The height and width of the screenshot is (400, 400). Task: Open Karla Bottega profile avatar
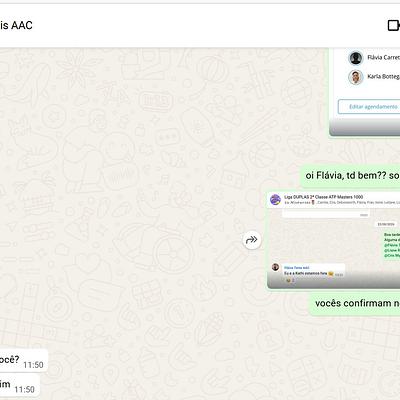click(x=356, y=77)
